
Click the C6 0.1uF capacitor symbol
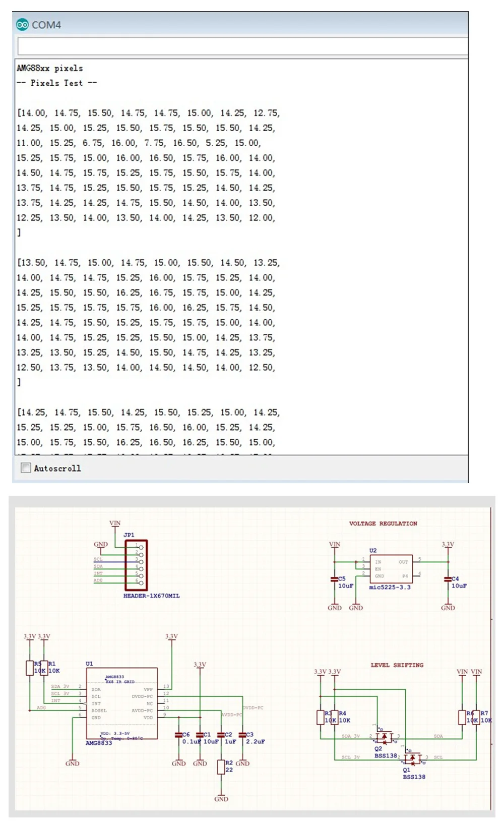pos(178,735)
